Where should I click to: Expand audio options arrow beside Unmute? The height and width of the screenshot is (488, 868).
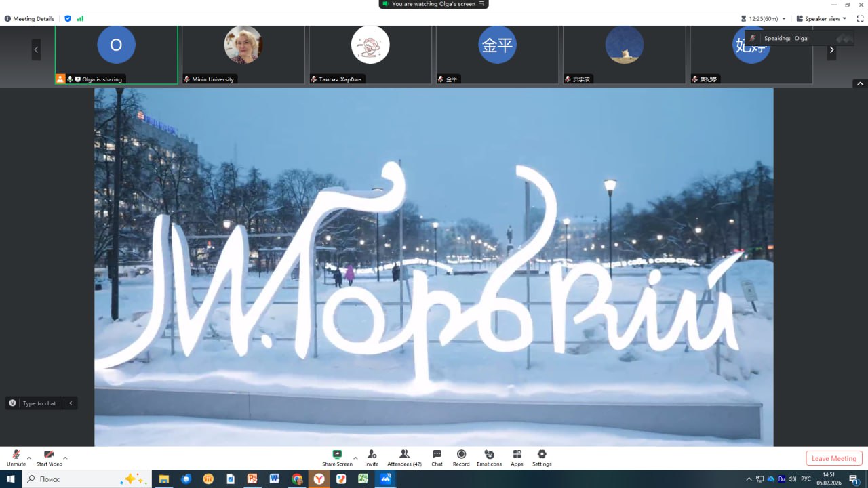(29, 457)
